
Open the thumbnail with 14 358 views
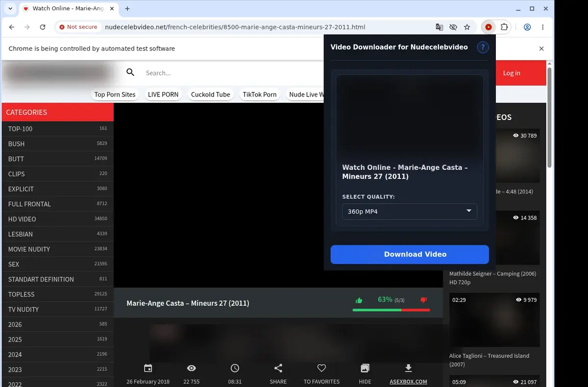pyautogui.click(x=517, y=238)
